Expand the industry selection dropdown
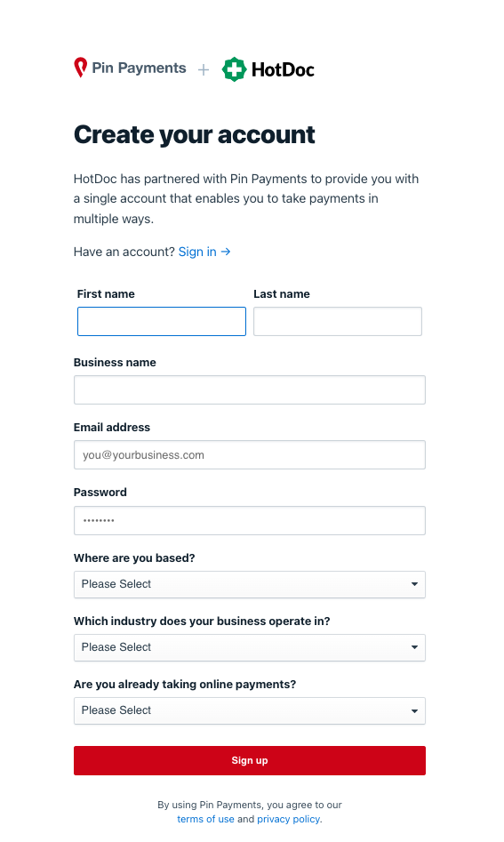The height and width of the screenshot is (842, 504). click(250, 647)
